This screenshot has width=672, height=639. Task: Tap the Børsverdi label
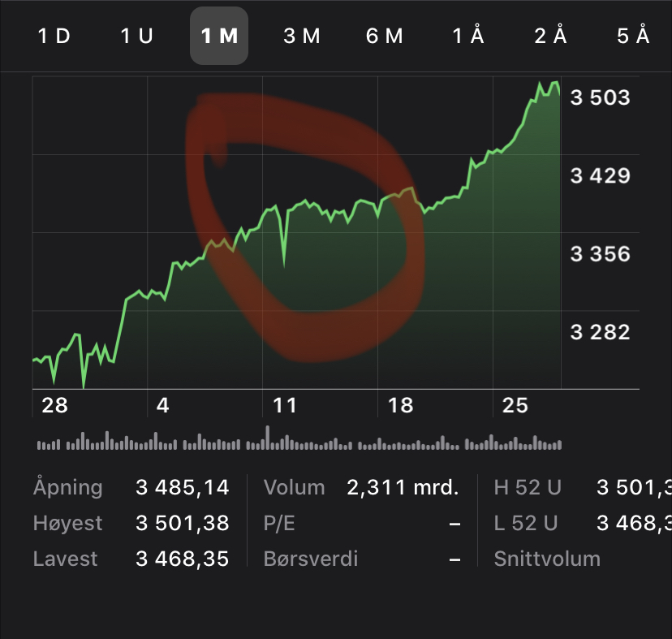[311, 559]
